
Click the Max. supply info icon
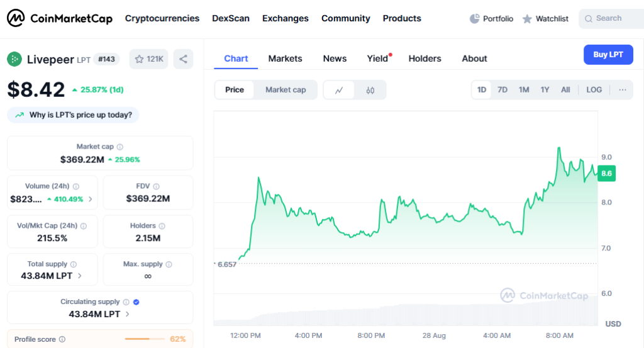coord(169,264)
